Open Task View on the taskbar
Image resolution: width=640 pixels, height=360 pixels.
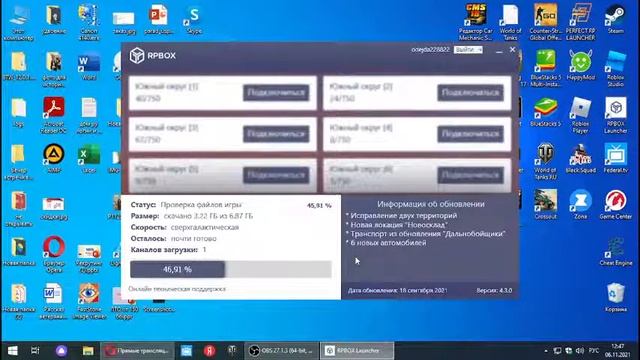pyautogui.click(x=36, y=351)
